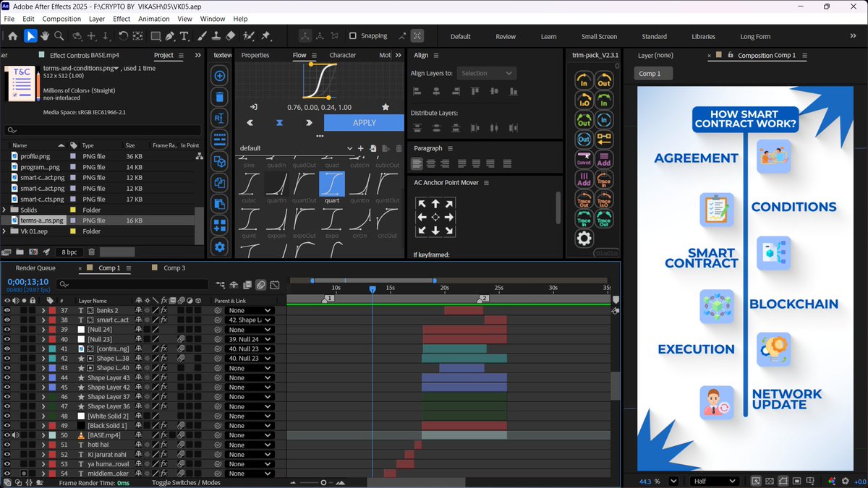Select the Horizontal Type tool

coord(184,36)
